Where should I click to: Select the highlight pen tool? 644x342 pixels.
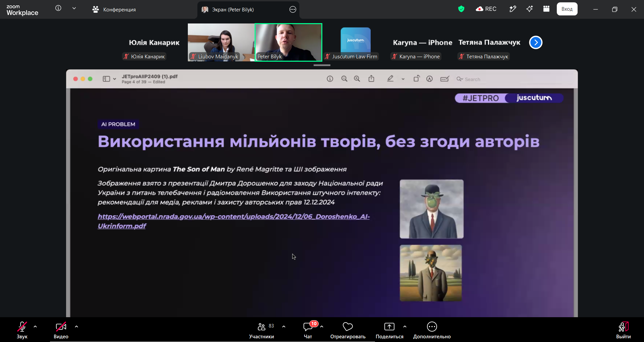390,79
